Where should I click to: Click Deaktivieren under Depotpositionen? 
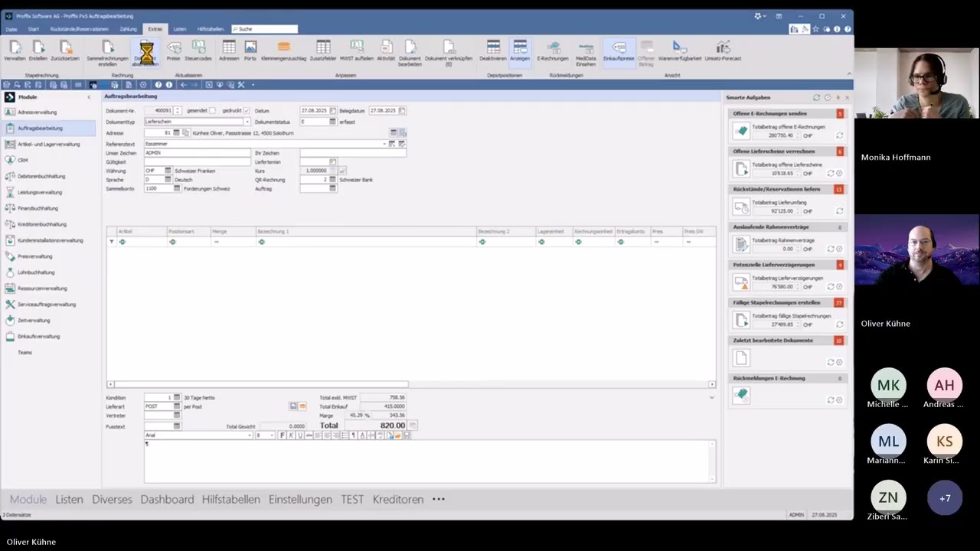pyautogui.click(x=493, y=51)
